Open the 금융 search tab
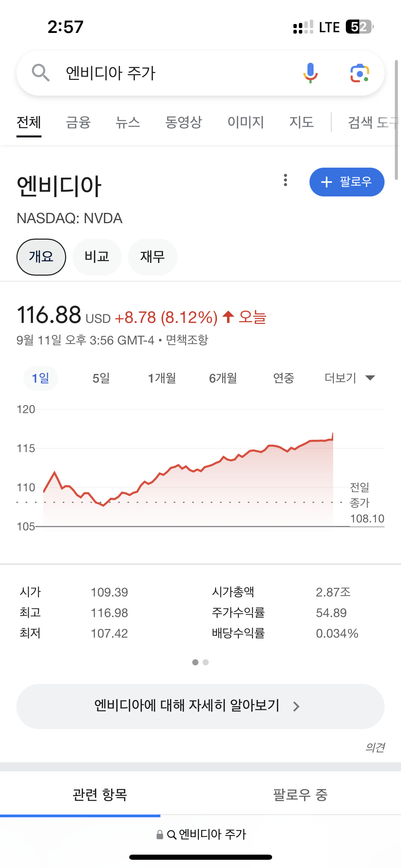 point(78,122)
